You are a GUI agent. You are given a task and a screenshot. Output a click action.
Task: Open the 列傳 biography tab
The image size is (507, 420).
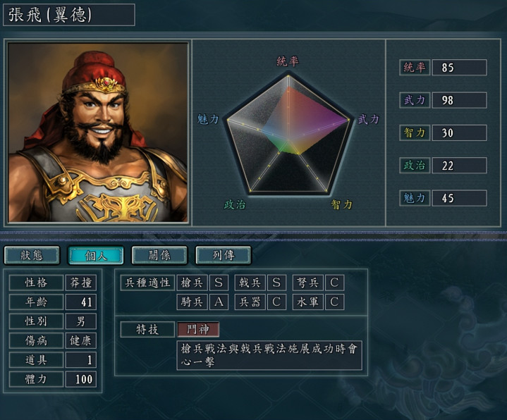point(224,255)
